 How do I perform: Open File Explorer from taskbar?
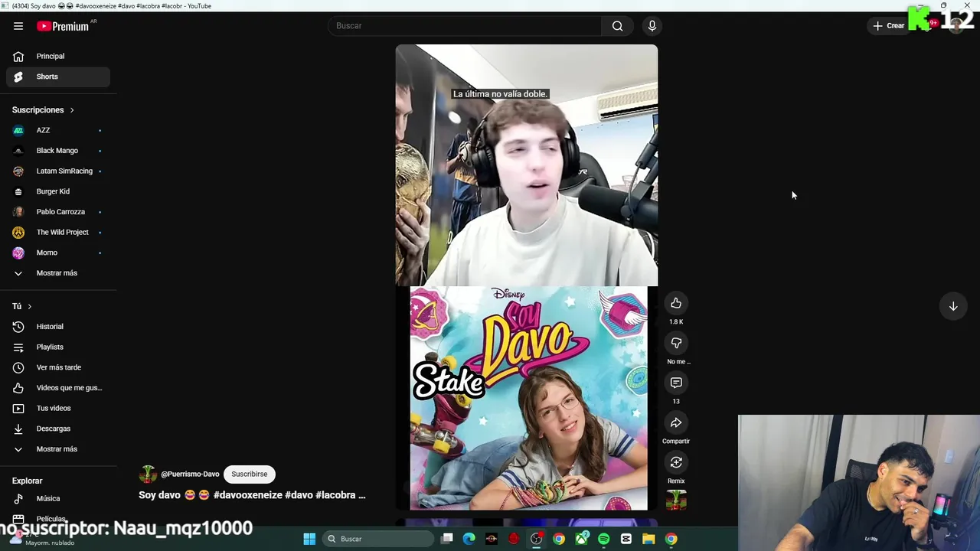(648, 539)
